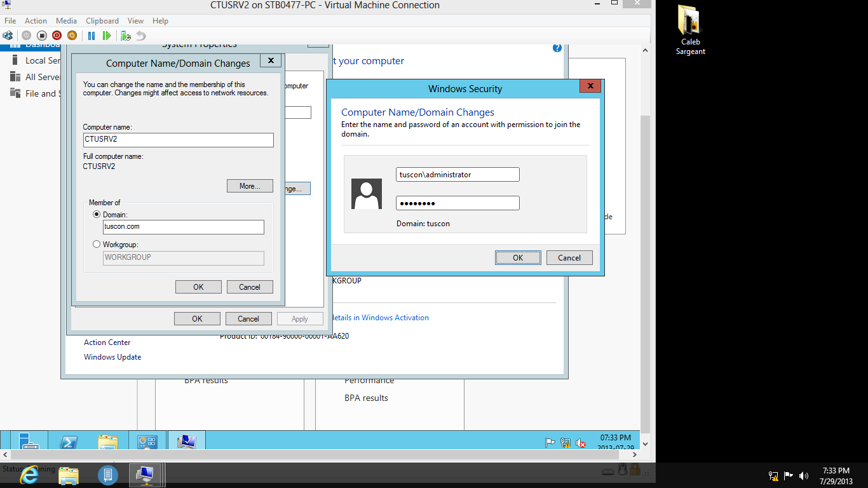Click the guest clock showing 07:33 PM
Image resolution: width=868 pixels, height=488 pixels.
(x=616, y=443)
